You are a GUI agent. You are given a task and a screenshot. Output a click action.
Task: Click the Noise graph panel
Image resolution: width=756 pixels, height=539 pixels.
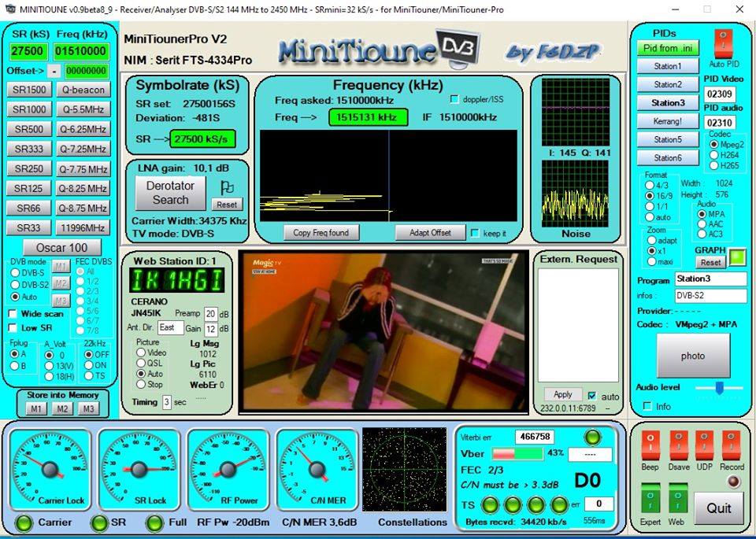point(575,194)
